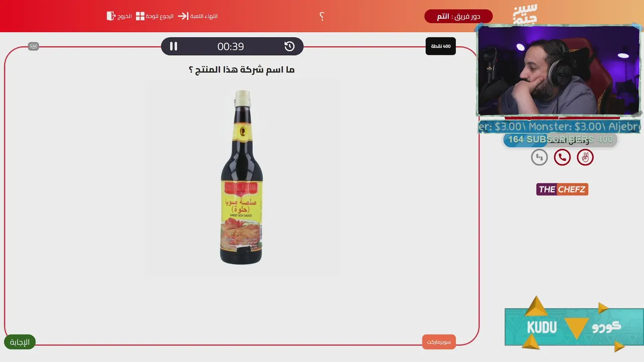Image resolution: width=644 pixels, height=362 pixels.
Task: Click the 400 نقطة points badge
Action: (441, 46)
